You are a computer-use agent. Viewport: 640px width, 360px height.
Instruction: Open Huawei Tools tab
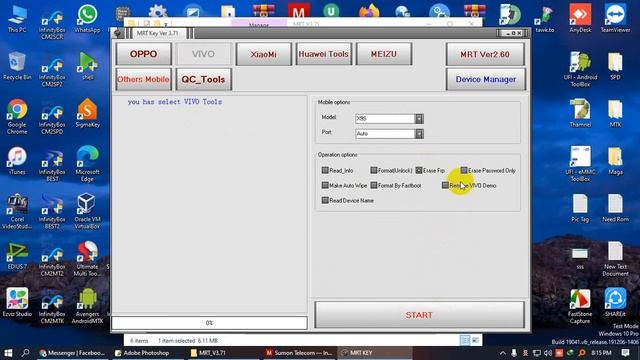(323, 54)
